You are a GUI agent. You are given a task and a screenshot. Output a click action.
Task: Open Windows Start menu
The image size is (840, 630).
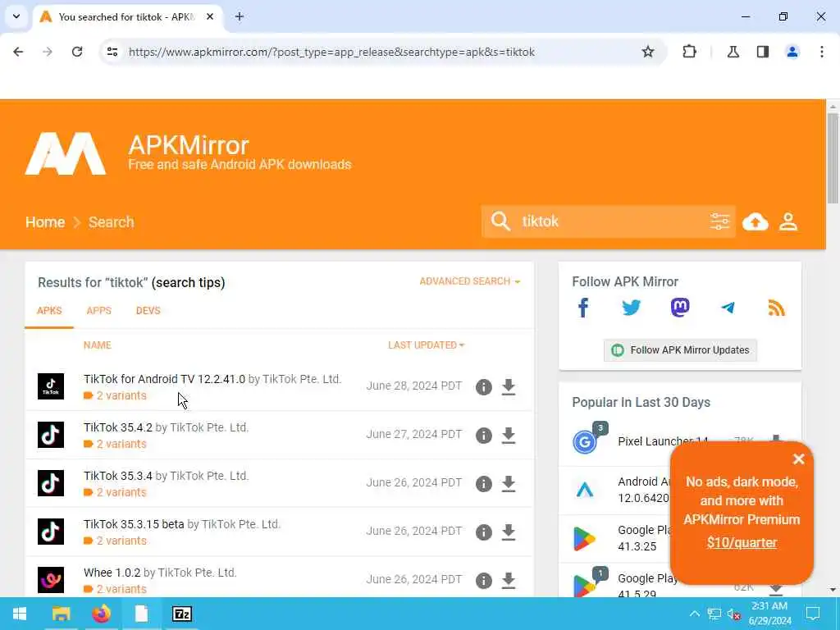click(x=20, y=614)
